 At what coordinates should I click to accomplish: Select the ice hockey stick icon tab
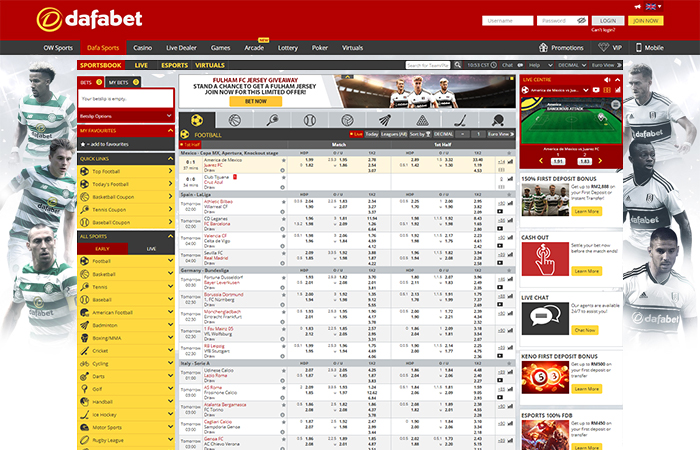tap(460, 120)
